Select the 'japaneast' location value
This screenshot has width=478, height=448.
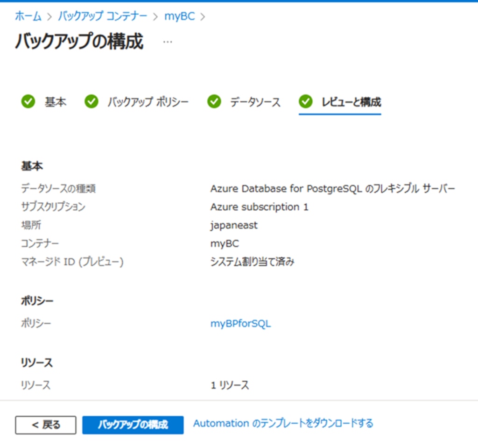[234, 225]
